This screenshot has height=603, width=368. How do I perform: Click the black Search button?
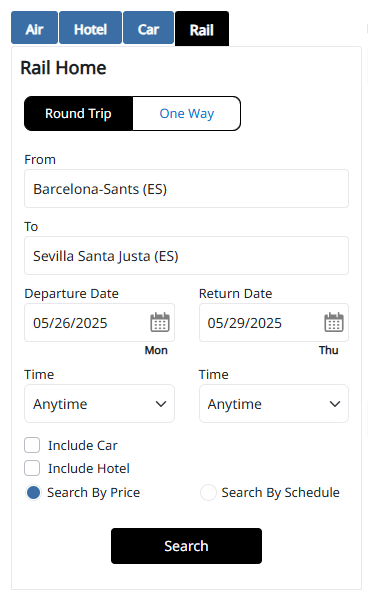tap(186, 546)
